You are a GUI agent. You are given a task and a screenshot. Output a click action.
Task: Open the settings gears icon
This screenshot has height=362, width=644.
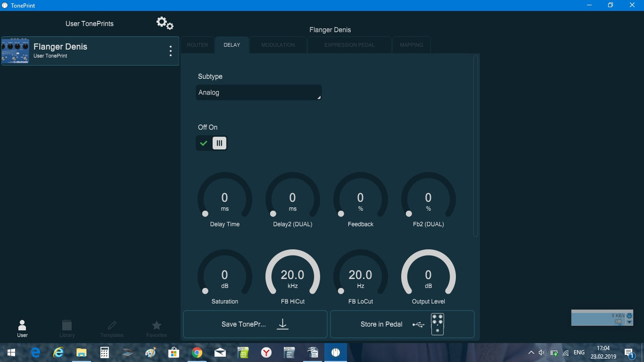tap(165, 23)
